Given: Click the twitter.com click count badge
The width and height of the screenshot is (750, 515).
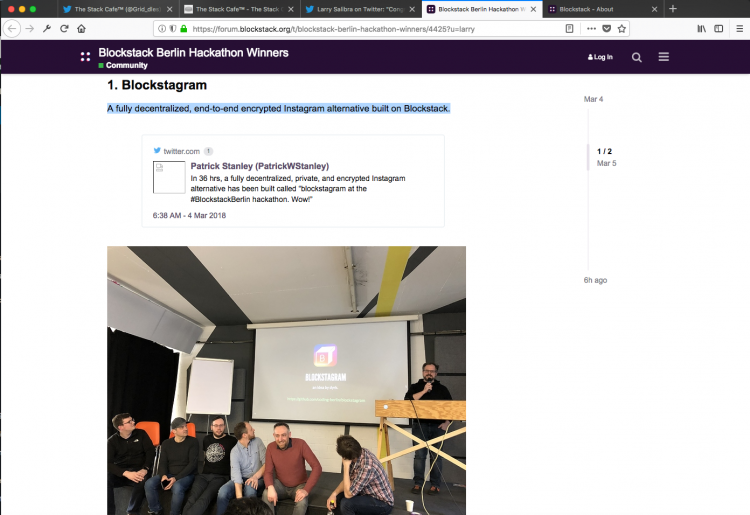Looking at the screenshot, I should pos(208,151).
